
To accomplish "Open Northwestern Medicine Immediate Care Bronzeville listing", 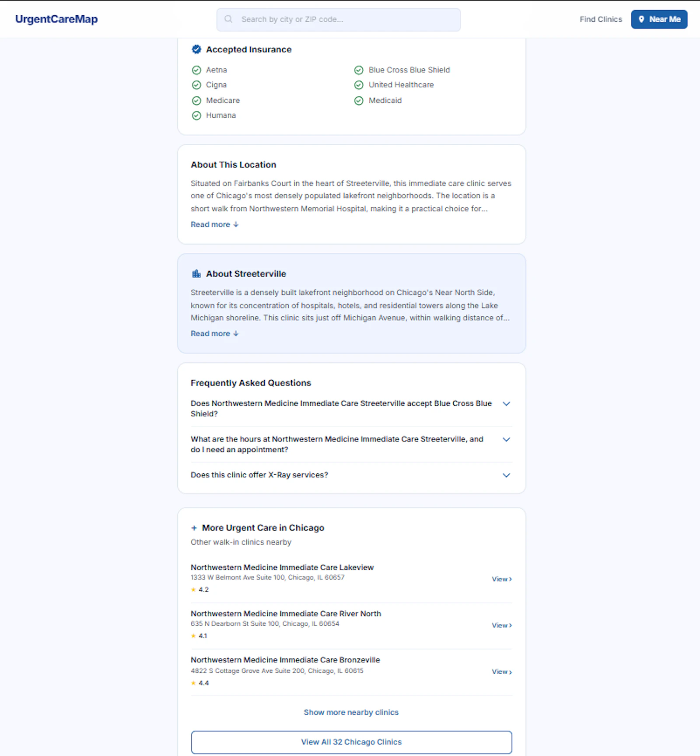I will [x=285, y=660].
